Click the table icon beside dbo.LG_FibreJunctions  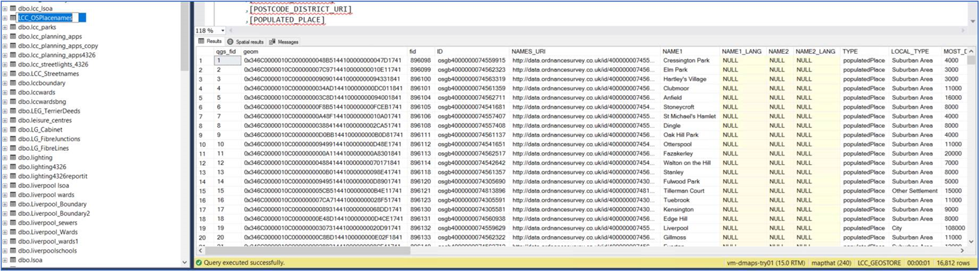[x=13, y=139]
